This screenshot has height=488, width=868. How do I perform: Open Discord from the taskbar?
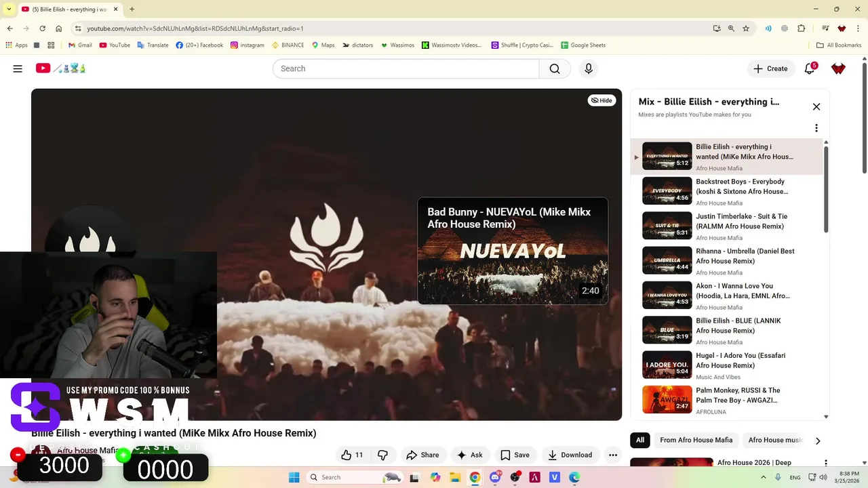[x=496, y=477]
